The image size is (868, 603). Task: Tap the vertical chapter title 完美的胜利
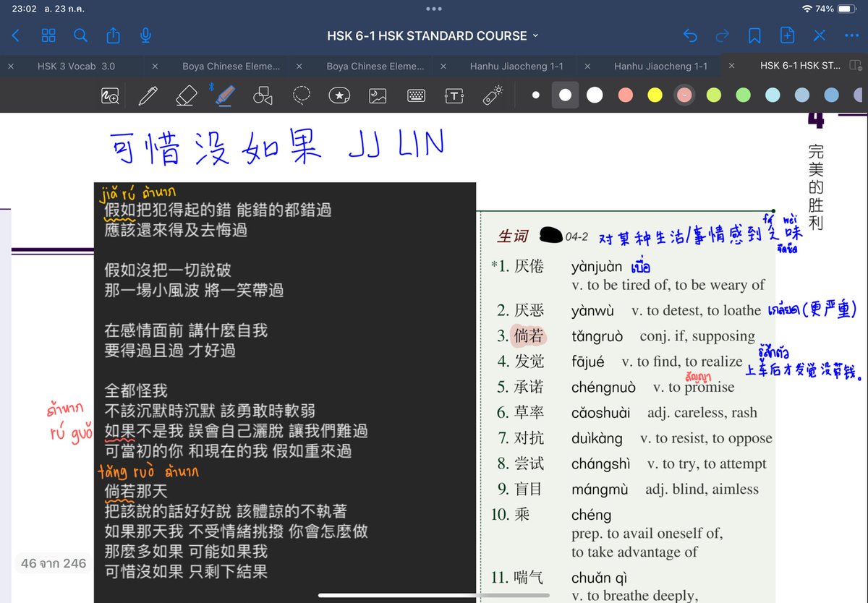816,187
